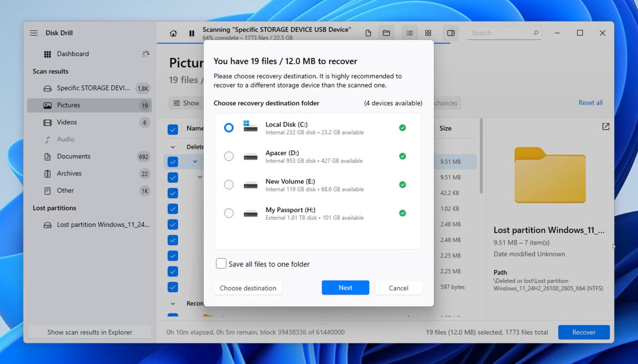Select the My Passport (H:) radio button
Image resolution: width=638 pixels, height=364 pixels.
click(229, 213)
